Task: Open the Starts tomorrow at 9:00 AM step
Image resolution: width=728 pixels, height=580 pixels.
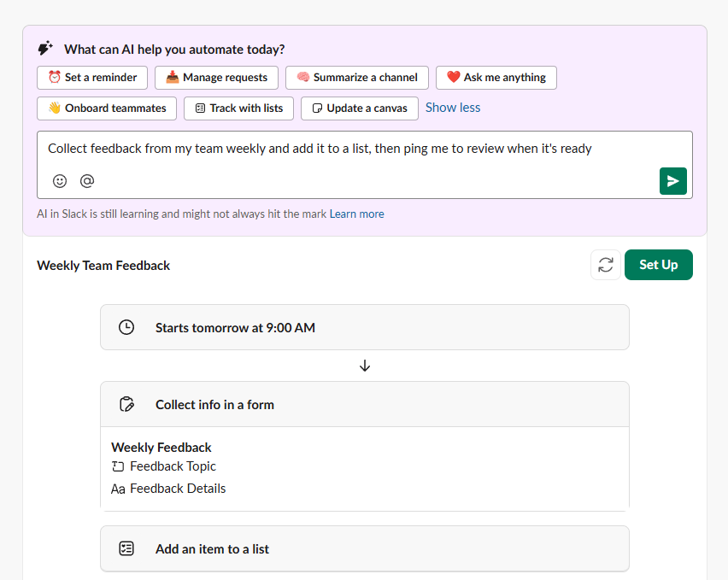Action: 365,327
